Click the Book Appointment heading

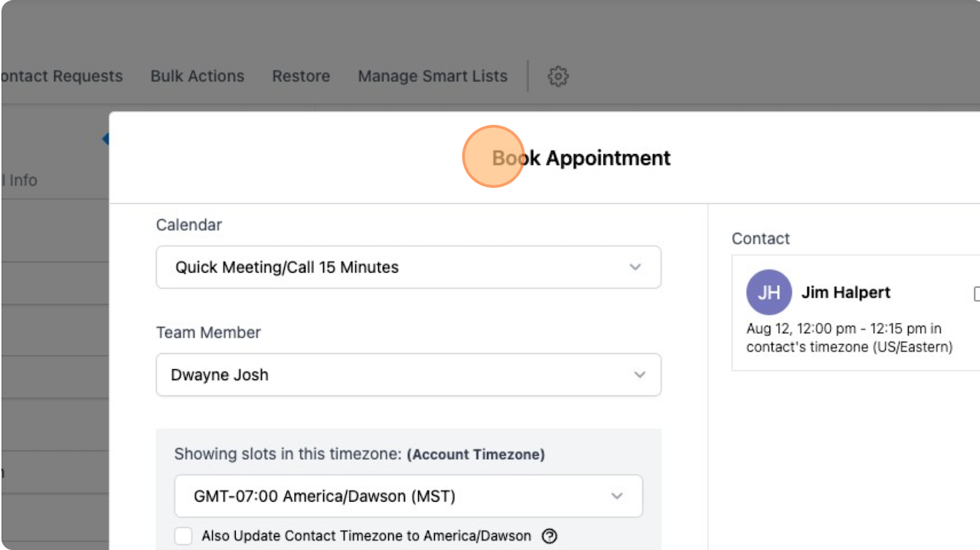pyautogui.click(x=581, y=159)
